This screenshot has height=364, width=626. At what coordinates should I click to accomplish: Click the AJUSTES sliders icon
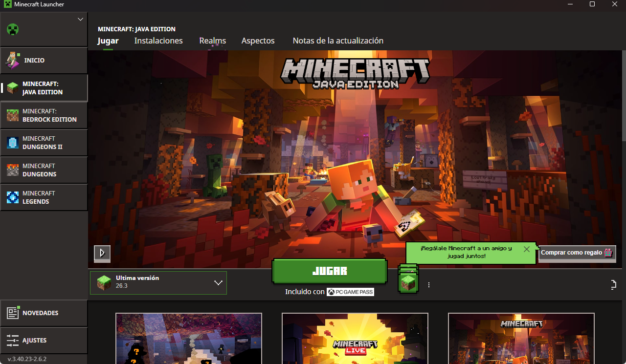click(x=13, y=340)
